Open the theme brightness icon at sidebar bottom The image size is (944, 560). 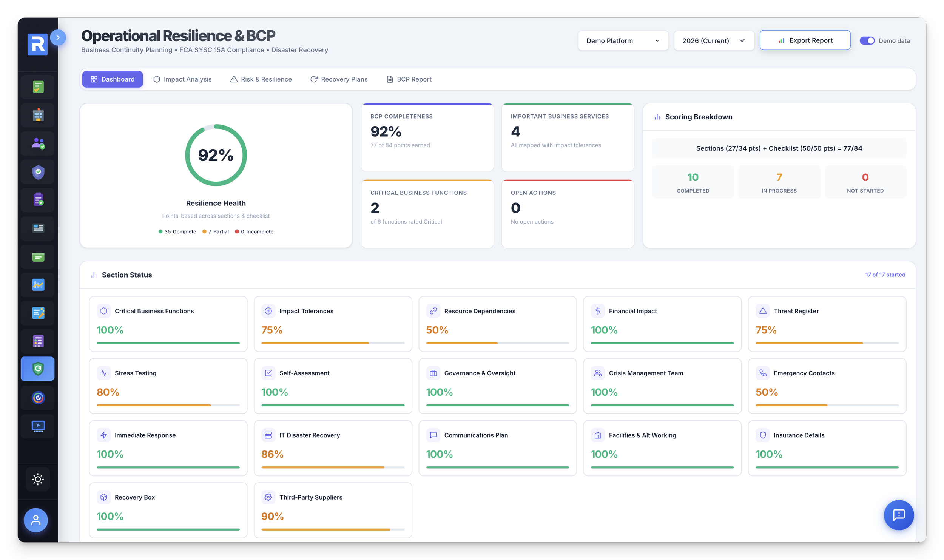pos(37,479)
